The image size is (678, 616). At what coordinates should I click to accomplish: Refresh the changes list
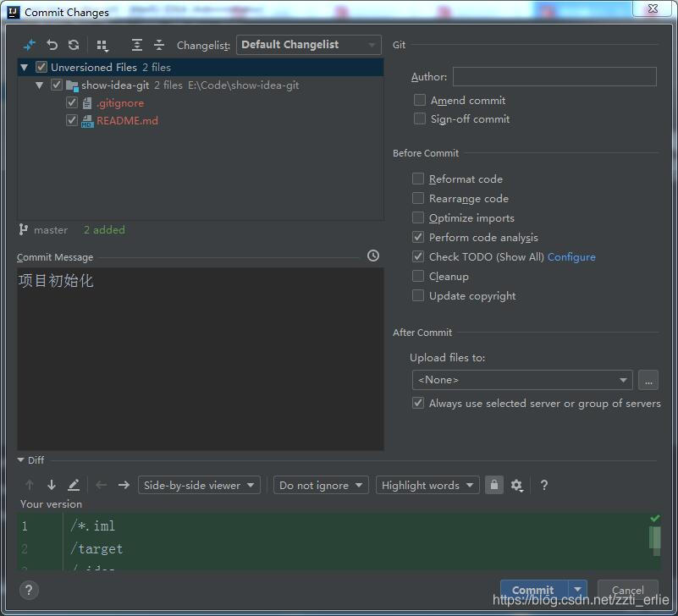[74, 45]
